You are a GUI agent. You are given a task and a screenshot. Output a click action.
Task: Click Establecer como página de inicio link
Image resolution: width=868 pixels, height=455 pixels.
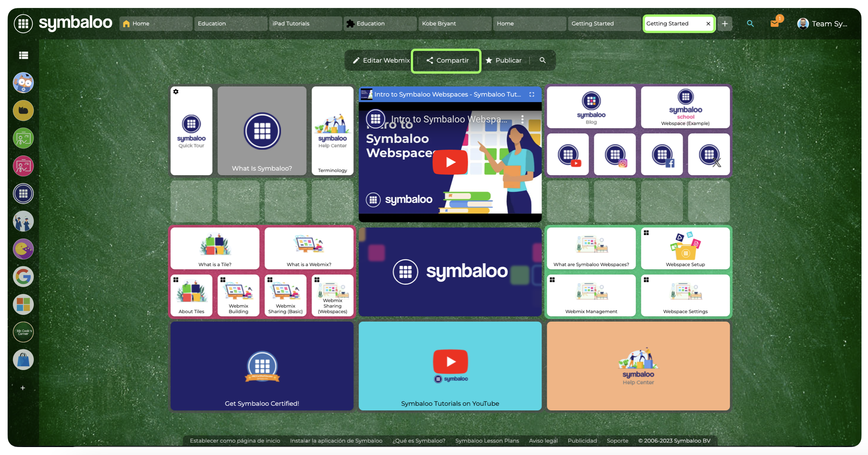[x=235, y=441]
